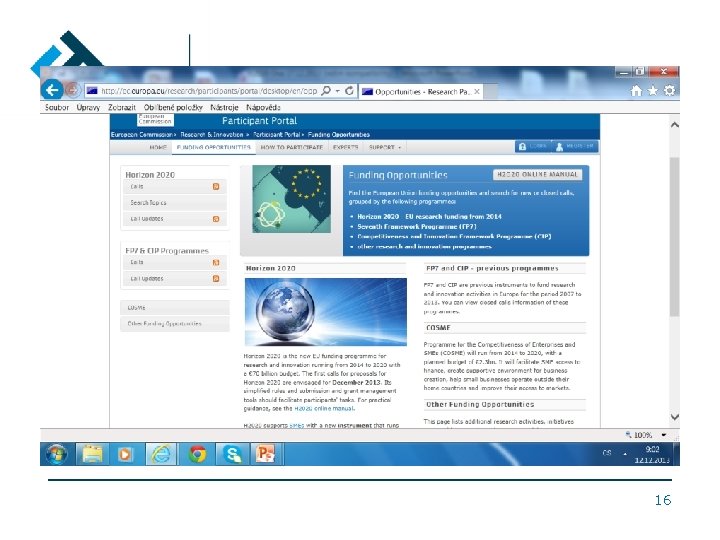Click the REGISTER user button
720x540 pixels.
point(575,146)
